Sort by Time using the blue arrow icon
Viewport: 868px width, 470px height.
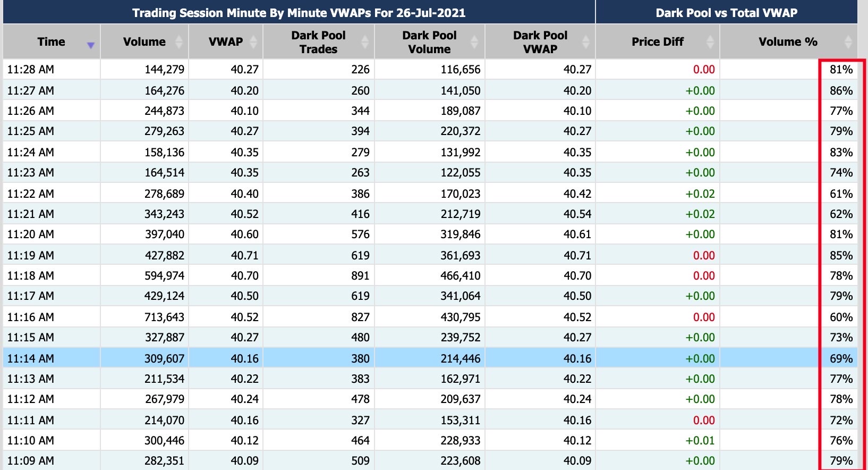point(91,46)
